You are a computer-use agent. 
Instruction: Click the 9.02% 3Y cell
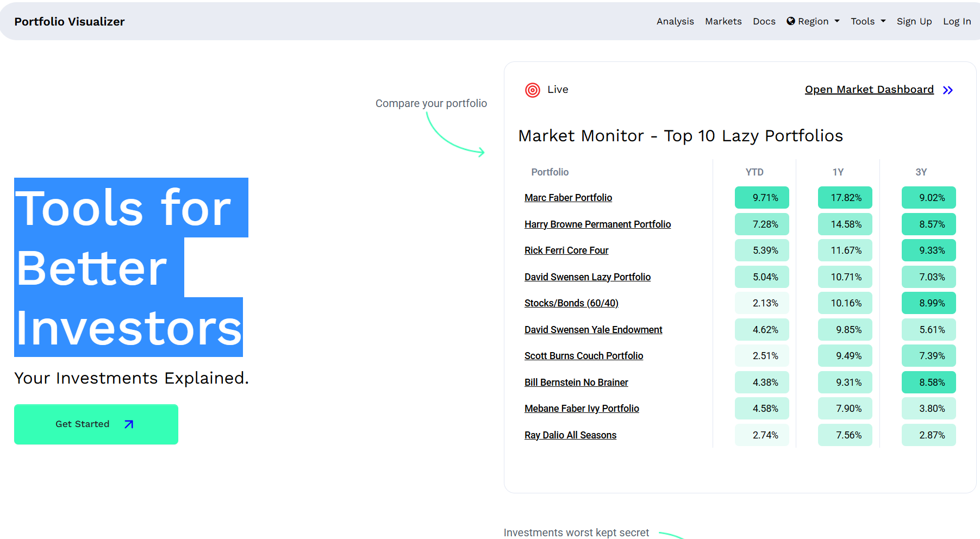(x=929, y=198)
